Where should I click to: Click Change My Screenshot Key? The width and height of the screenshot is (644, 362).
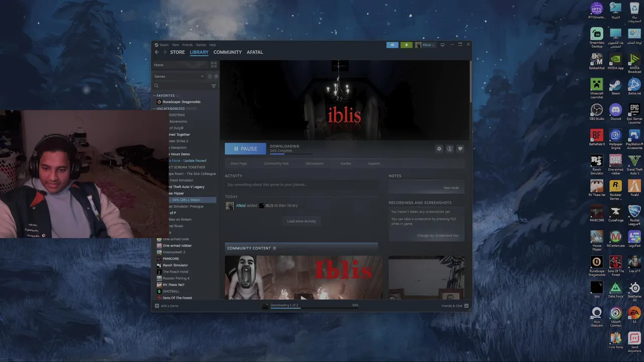(438, 235)
